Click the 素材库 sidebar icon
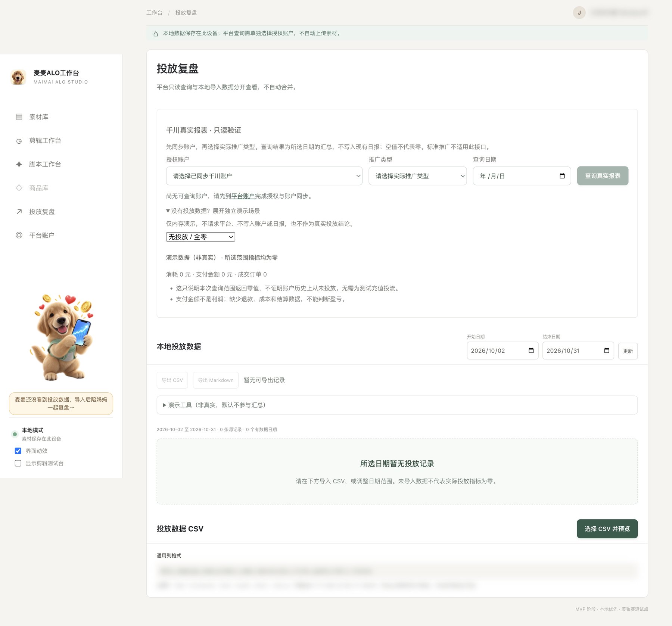Screen dimensions: 672x626 click(19, 117)
